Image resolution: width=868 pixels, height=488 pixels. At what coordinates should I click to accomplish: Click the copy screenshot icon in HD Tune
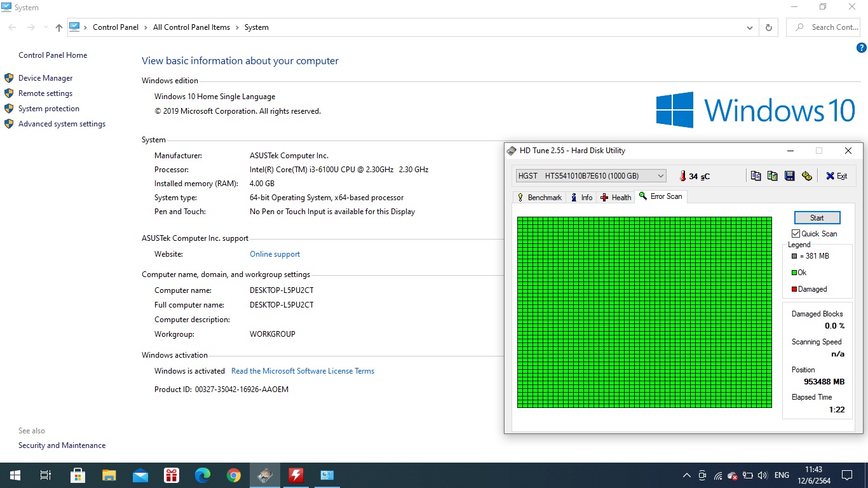pyautogui.click(x=773, y=176)
